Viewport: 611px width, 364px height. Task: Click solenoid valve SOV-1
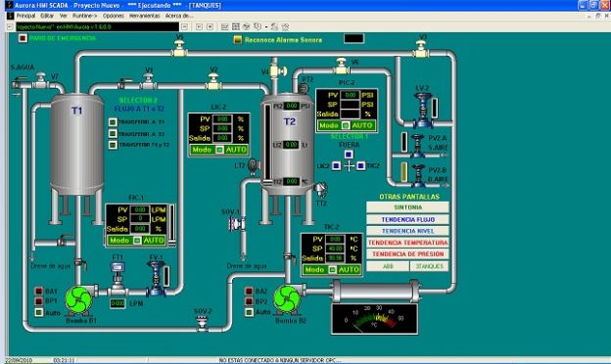[x=237, y=224]
